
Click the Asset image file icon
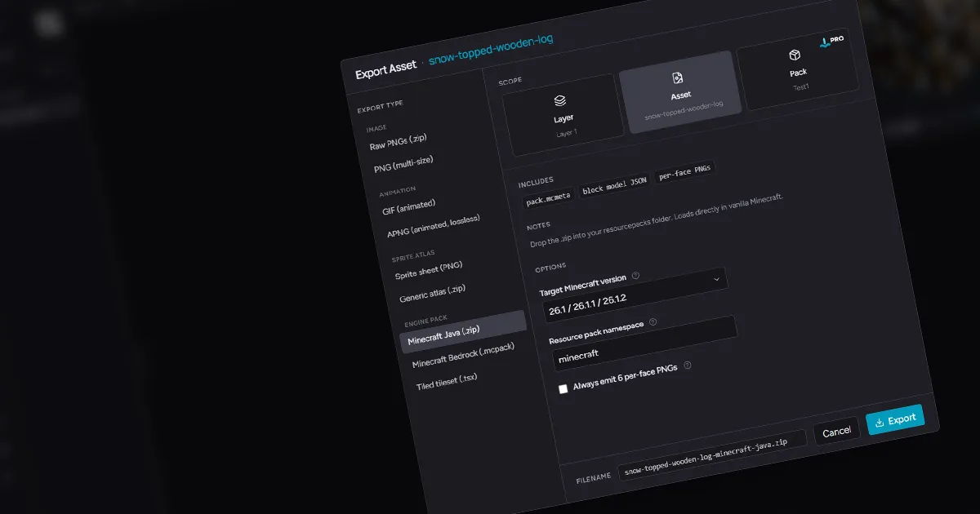[x=677, y=78]
